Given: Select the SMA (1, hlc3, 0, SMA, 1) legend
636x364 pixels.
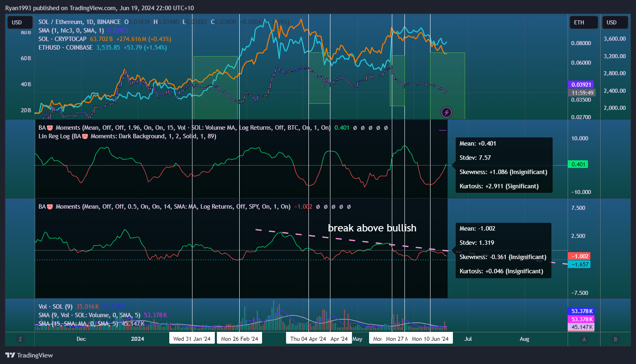Looking at the screenshot, I should 71,31.
